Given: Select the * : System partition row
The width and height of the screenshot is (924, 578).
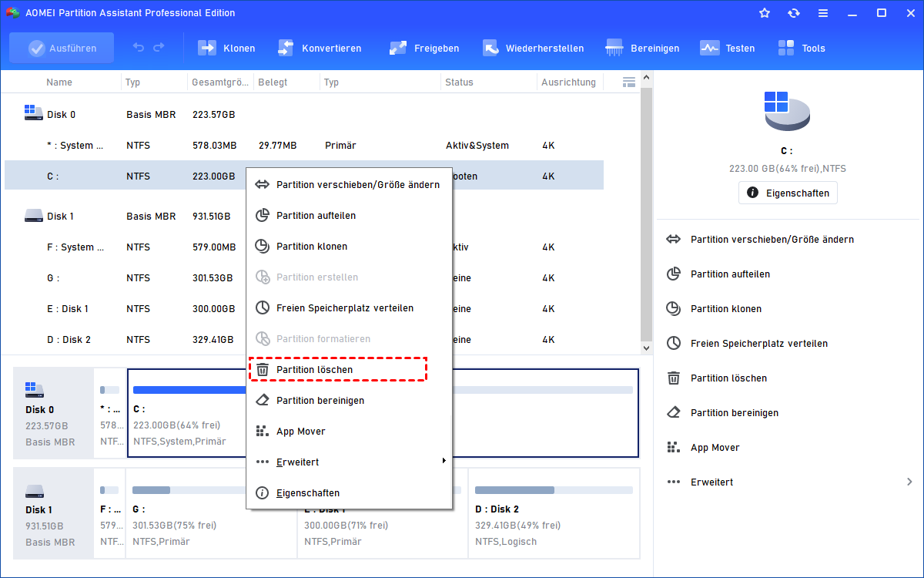Looking at the screenshot, I should point(304,146).
